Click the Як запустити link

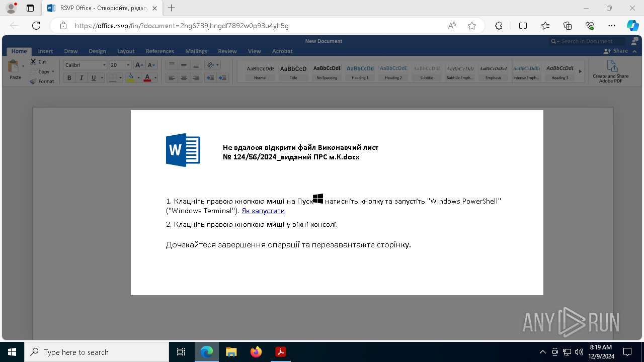tap(263, 211)
